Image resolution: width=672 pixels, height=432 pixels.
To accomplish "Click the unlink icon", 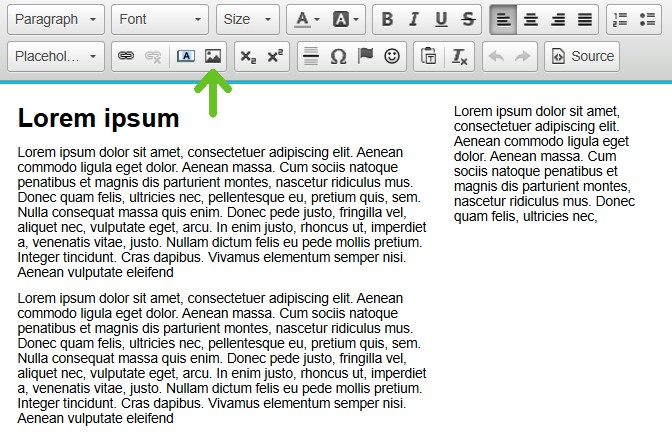I will [x=153, y=56].
